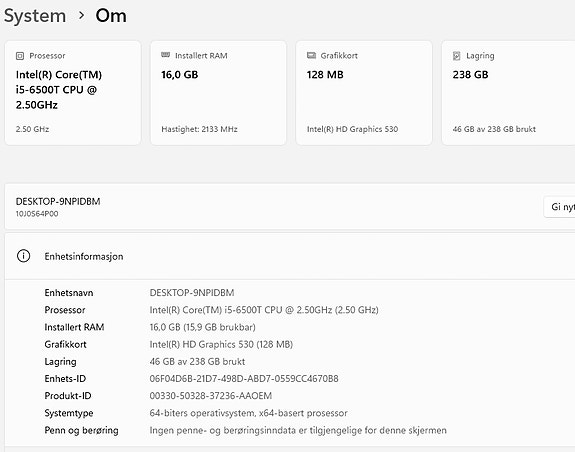The image size is (575, 452).
Task: Click the Systemtype 64-biters value
Action: point(248,413)
